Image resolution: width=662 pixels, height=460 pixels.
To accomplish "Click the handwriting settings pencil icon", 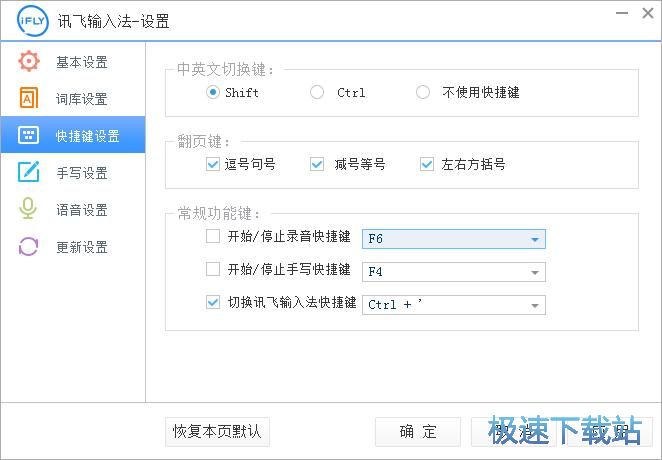I will tap(29, 173).
